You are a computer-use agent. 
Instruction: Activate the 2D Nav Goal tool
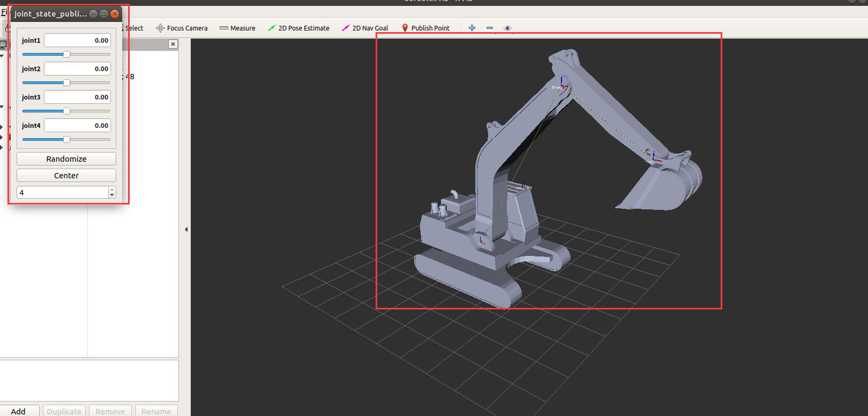click(365, 28)
